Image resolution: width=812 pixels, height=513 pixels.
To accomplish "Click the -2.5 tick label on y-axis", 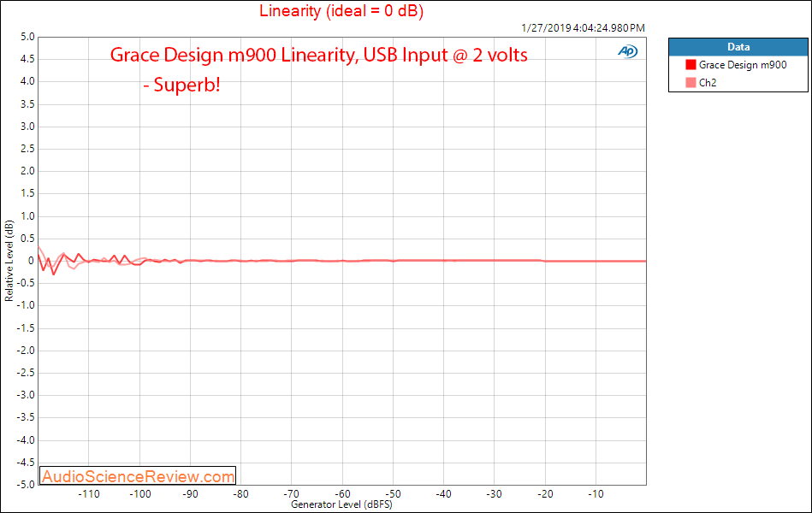I will tap(26, 372).
